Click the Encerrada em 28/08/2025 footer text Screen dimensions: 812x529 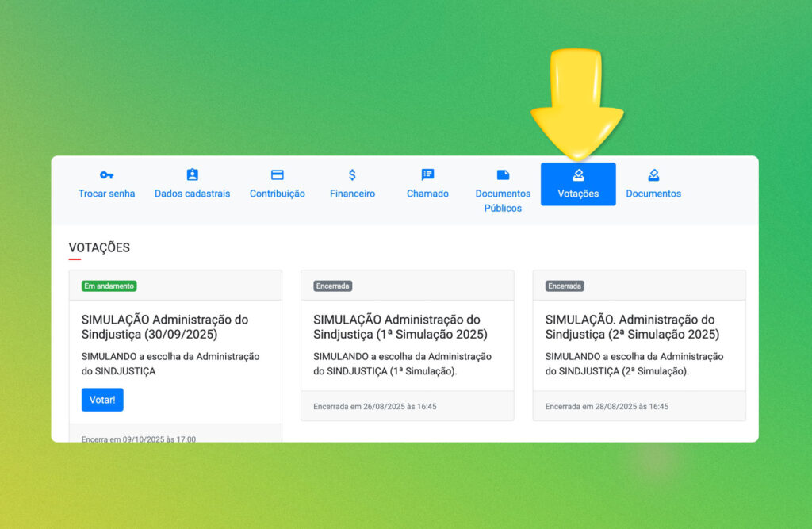[x=607, y=406]
